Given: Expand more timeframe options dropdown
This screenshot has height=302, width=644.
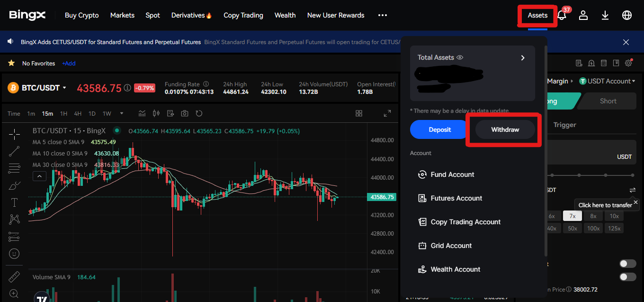Looking at the screenshot, I should (x=122, y=113).
